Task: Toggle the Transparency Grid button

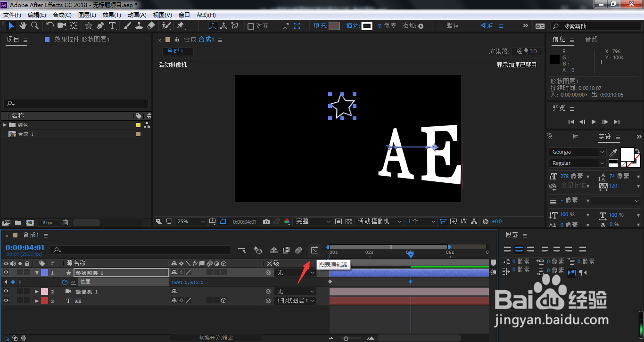Action: click(x=349, y=221)
